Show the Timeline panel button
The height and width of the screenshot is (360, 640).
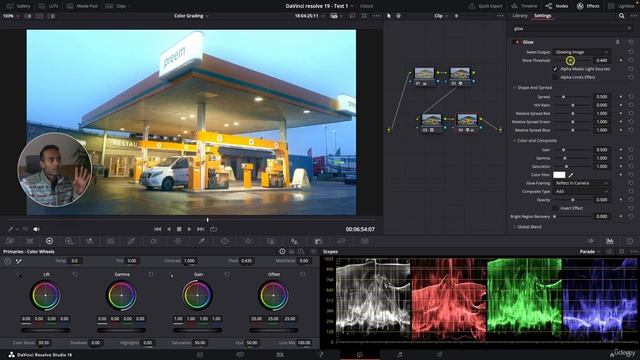(x=524, y=6)
